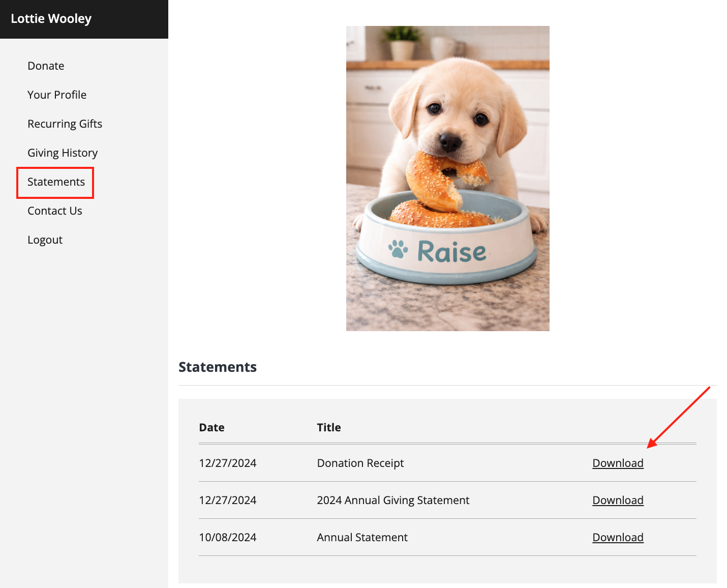
Task: Open the Contact Us page
Action: point(55,211)
